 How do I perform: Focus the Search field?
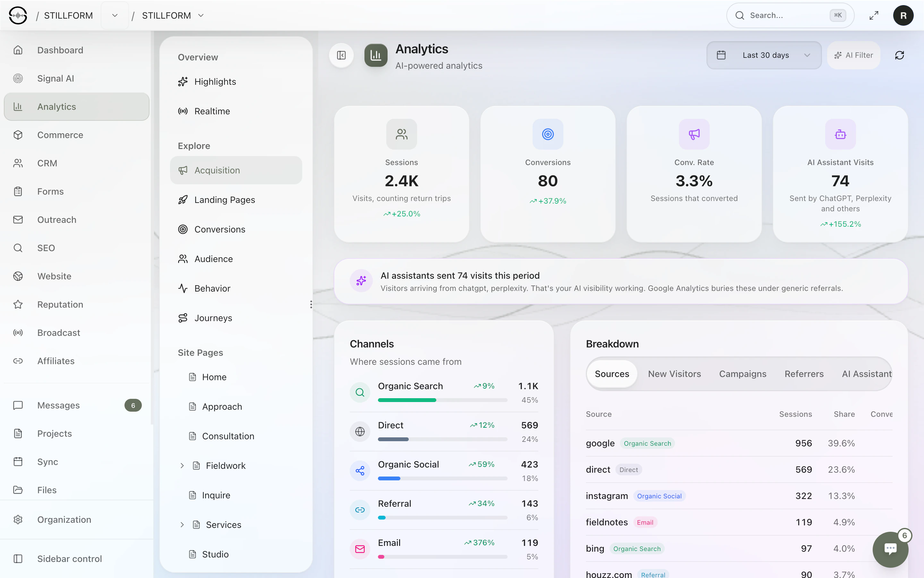tap(790, 15)
